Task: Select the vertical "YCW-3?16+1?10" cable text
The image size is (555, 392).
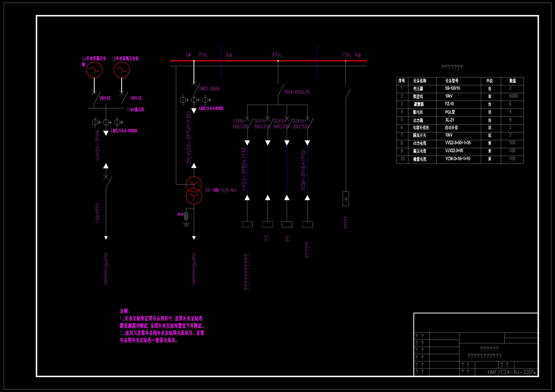Action: coord(303,171)
